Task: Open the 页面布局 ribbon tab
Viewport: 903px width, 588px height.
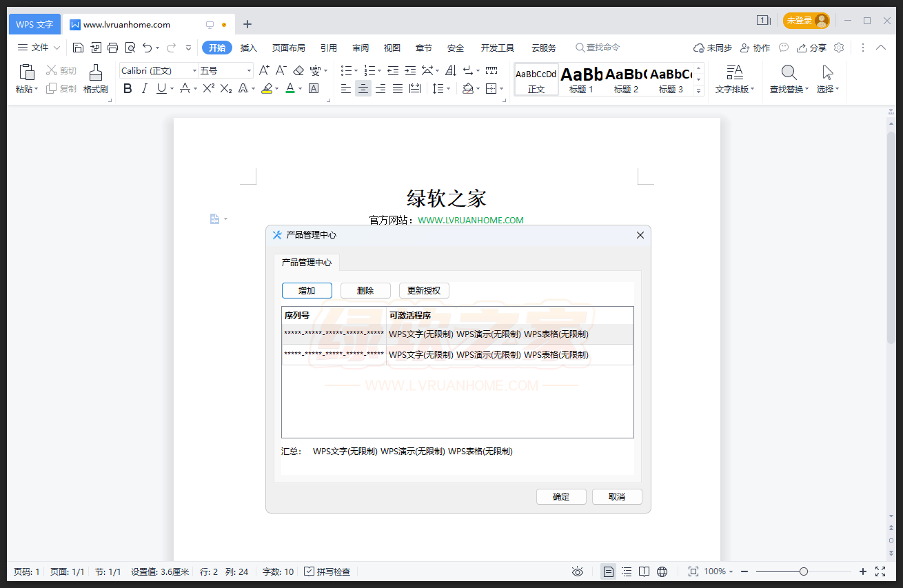Action: coord(288,48)
